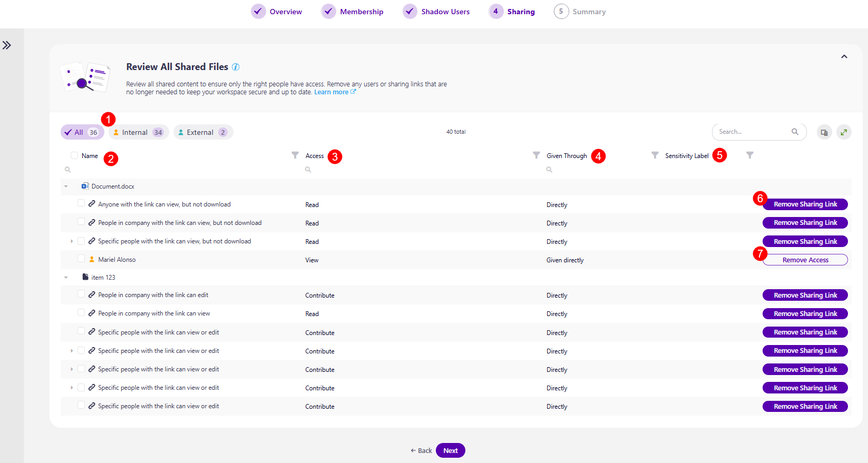868x463 pixels.
Task: Go to the Summary step
Action: click(580, 12)
